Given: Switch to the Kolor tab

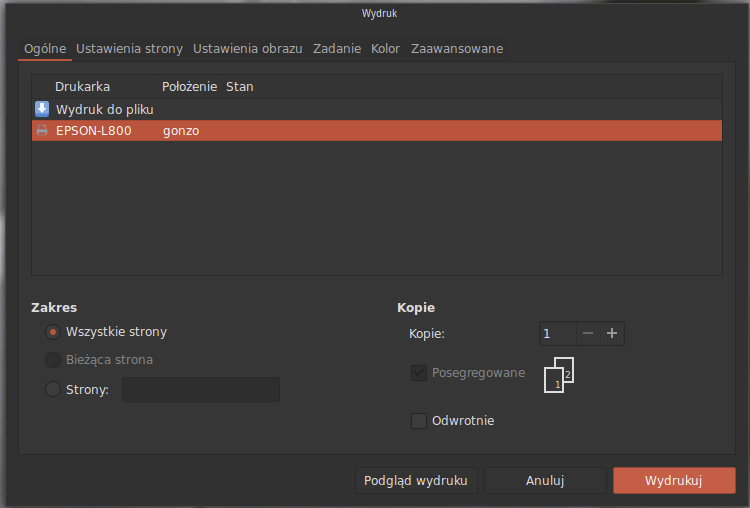Looking at the screenshot, I should [385, 49].
